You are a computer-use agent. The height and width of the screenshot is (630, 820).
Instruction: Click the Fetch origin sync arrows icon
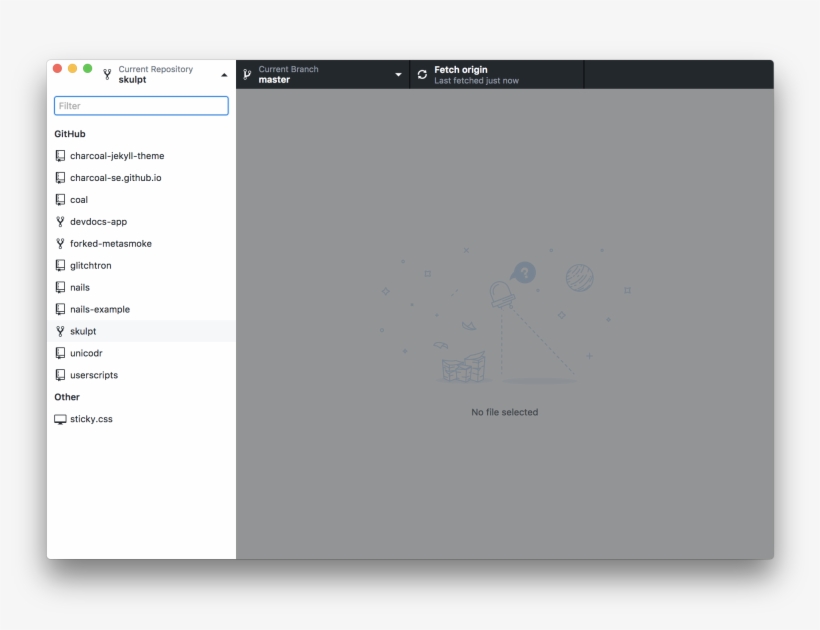pyautogui.click(x=422, y=75)
